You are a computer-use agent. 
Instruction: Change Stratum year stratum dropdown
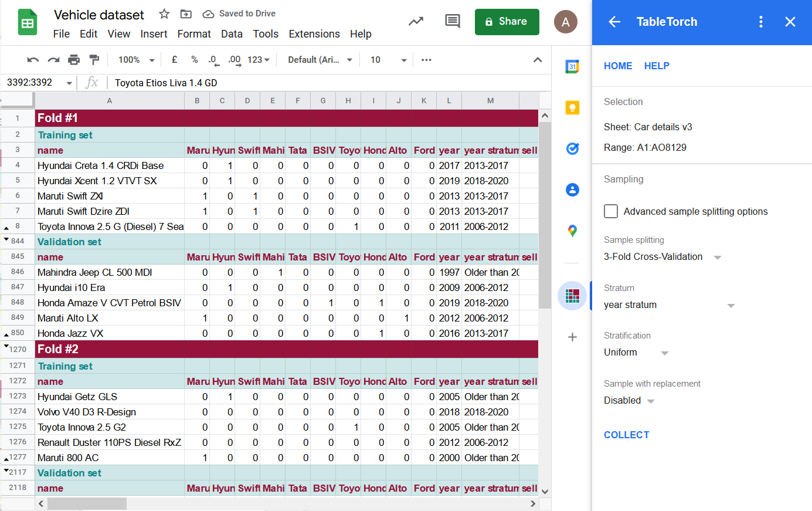(x=669, y=305)
